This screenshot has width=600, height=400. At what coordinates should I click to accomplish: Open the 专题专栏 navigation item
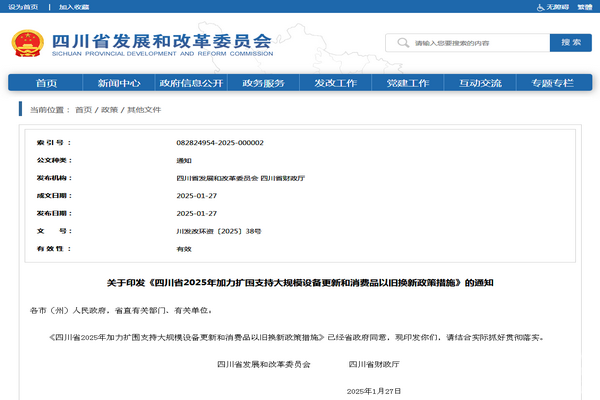click(x=552, y=83)
